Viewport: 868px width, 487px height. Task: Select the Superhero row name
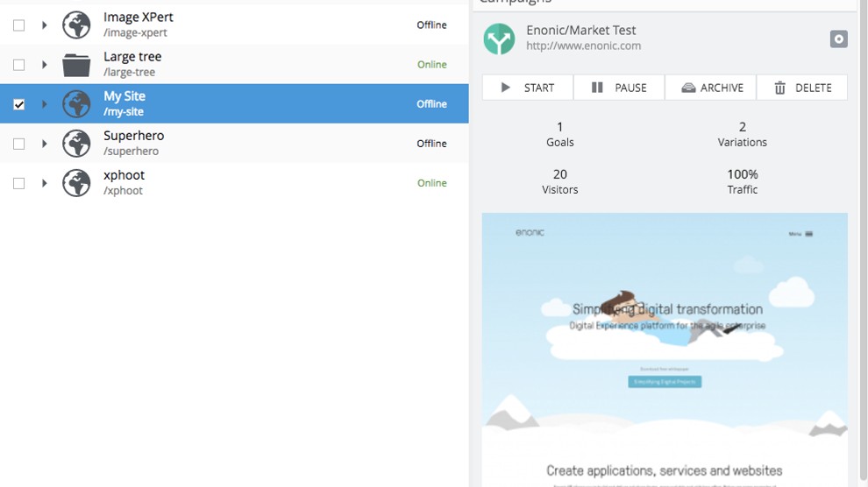coord(133,136)
